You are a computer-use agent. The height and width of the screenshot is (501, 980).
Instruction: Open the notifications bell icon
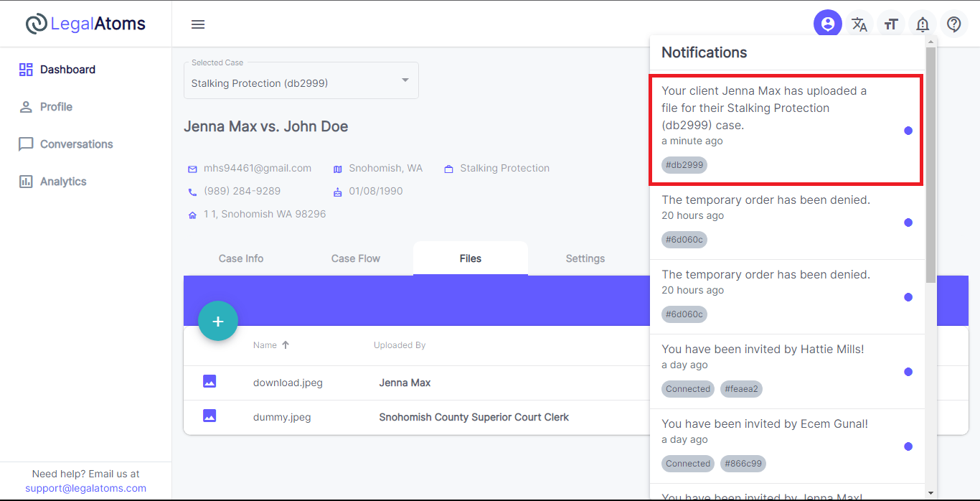pyautogui.click(x=923, y=24)
